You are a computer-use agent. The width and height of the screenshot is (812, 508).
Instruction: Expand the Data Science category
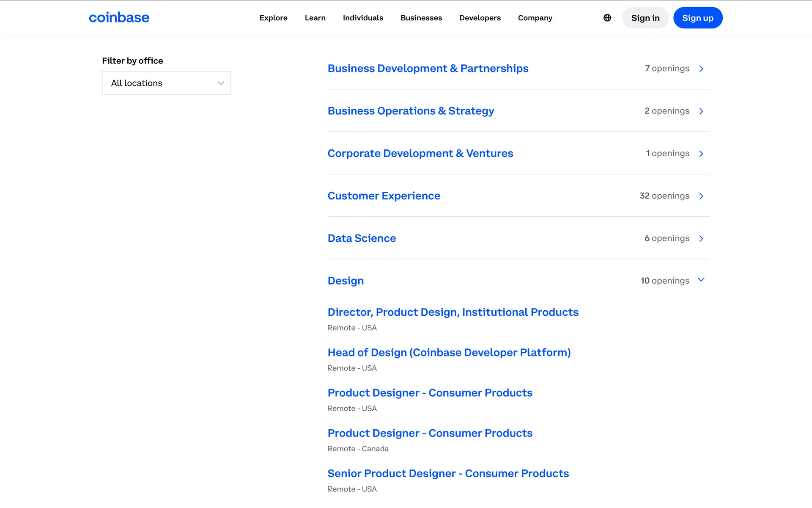[362, 238]
